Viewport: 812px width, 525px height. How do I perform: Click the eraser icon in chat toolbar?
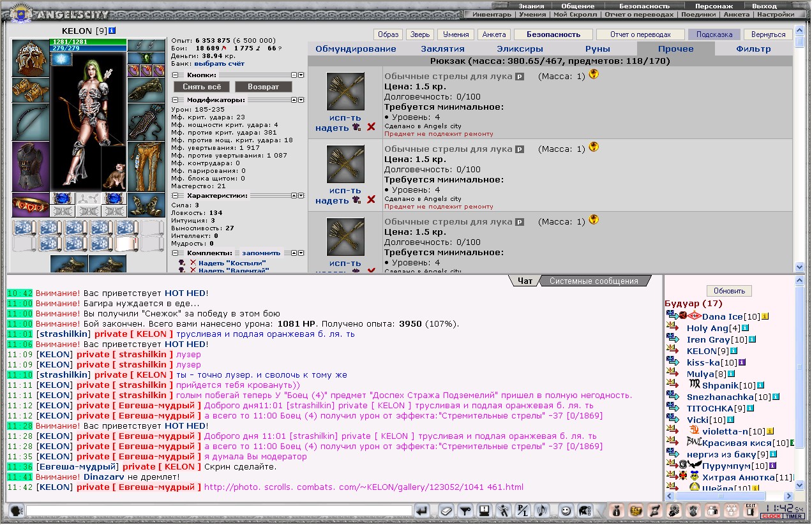(446, 510)
